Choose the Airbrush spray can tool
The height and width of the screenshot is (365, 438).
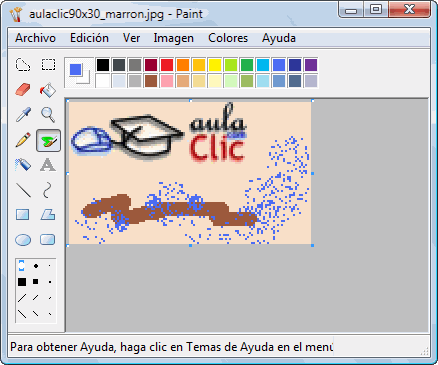23,165
